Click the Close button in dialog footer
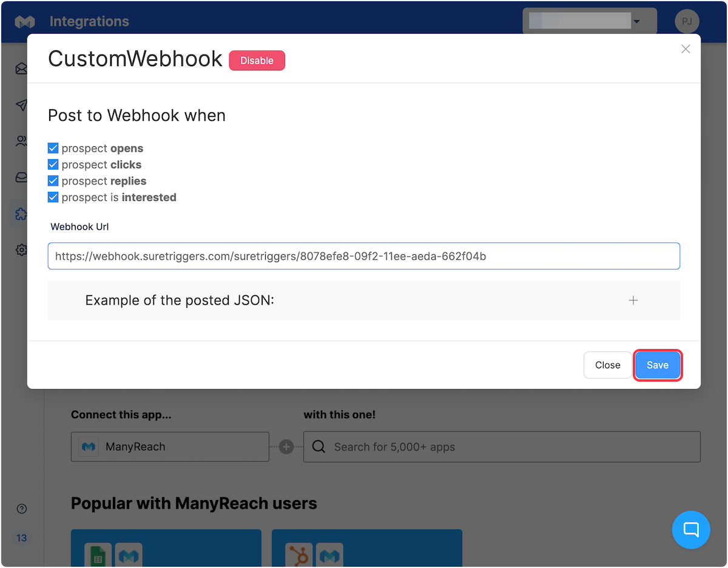Image resolution: width=728 pixels, height=568 pixels. tap(607, 365)
